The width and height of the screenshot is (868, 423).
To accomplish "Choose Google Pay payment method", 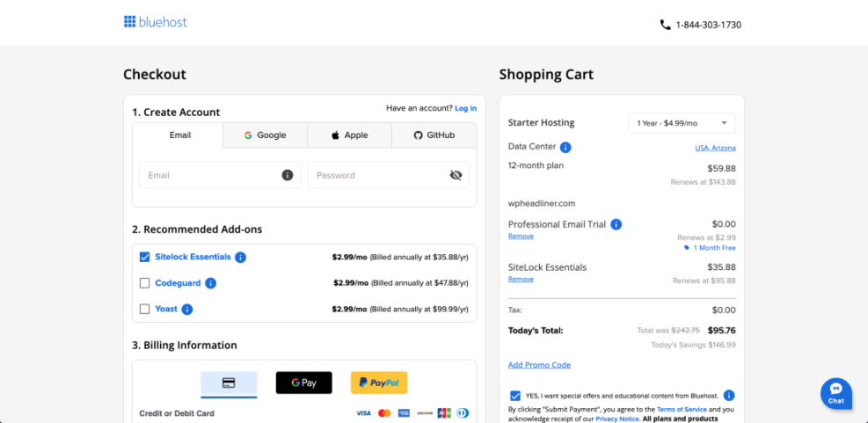I will (304, 383).
